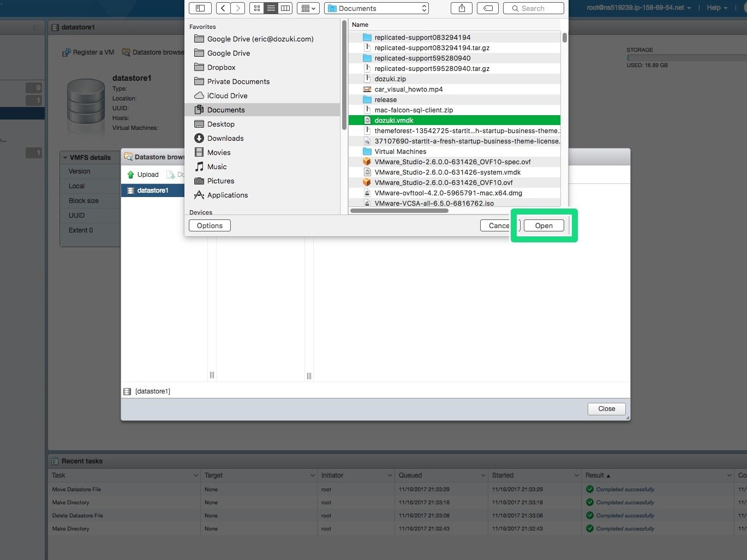
Task: Click the back navigation arrow
Action: [223, 8]
